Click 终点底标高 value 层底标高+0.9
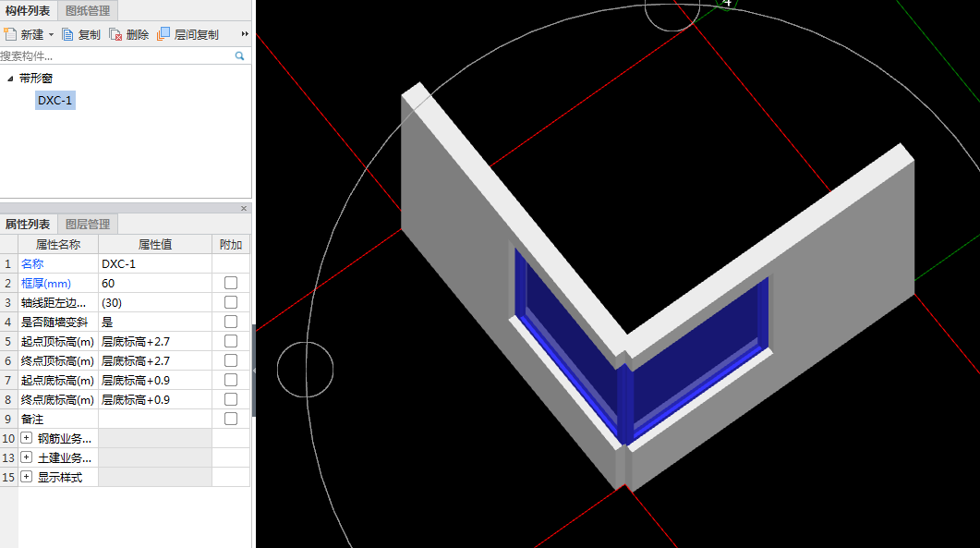The height and width of the screenshot is (548, 980). pos(155,400)
